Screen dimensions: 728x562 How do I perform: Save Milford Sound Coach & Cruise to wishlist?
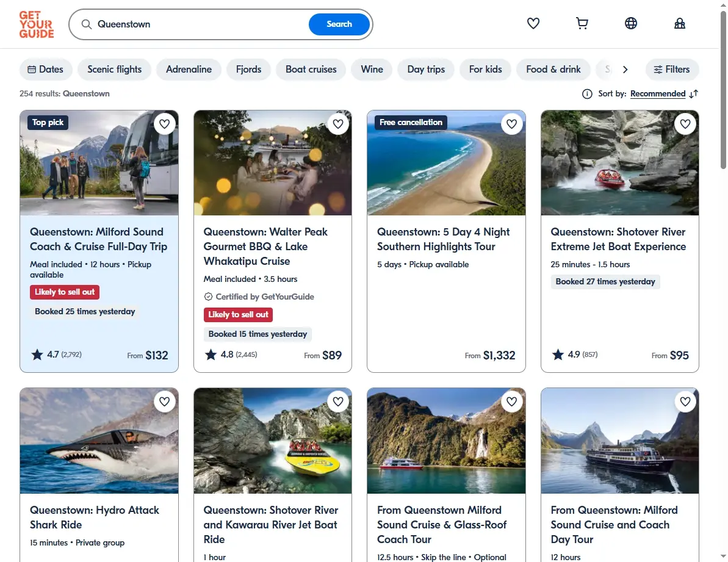tap(164, 124)
